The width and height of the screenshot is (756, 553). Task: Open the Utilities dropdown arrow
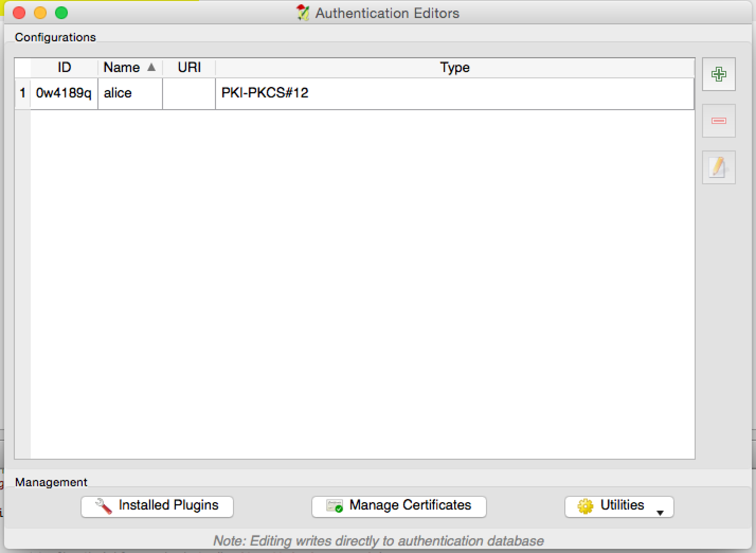tap(660, 512)
